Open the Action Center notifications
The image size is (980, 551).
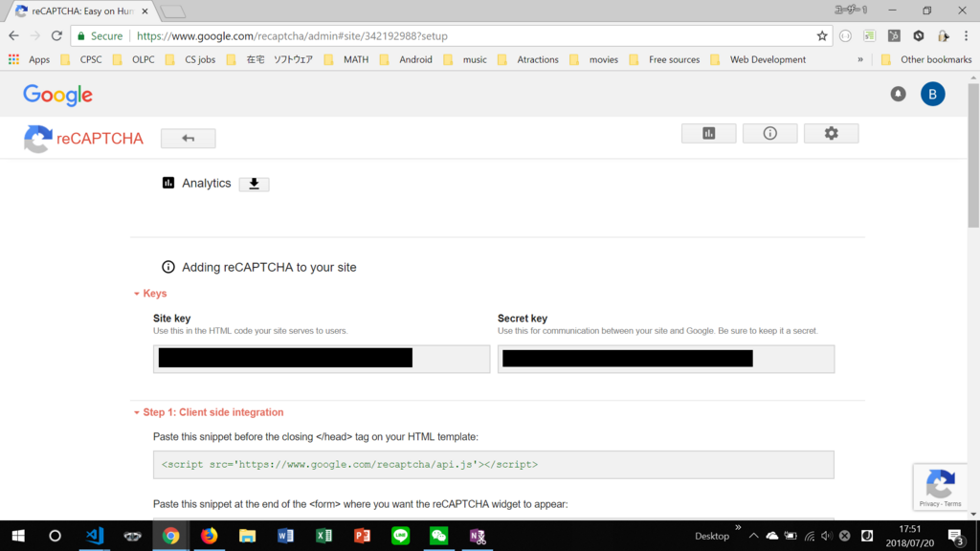956,536
